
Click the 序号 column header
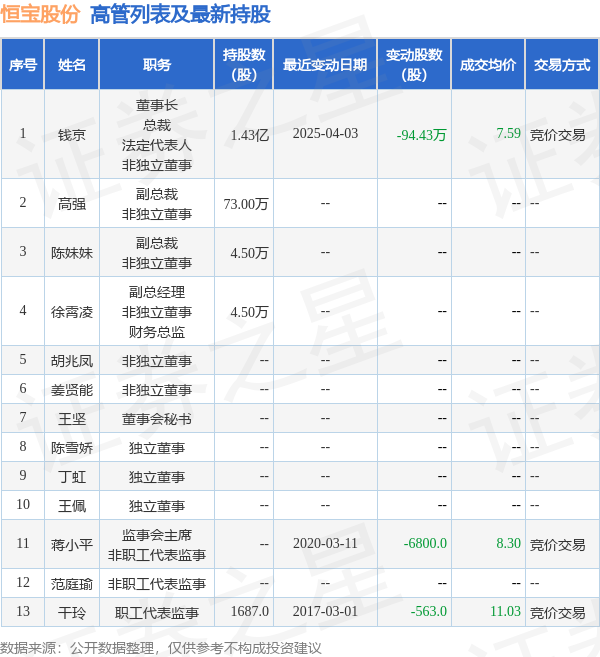pos(23,65)
